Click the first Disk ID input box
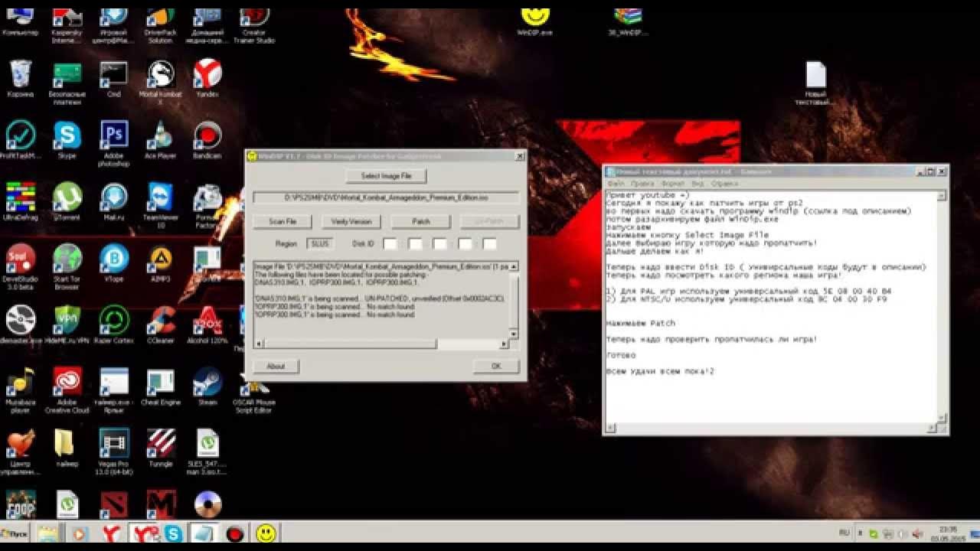The width and height of the screenshot is (980, 551). pos(390,244)
